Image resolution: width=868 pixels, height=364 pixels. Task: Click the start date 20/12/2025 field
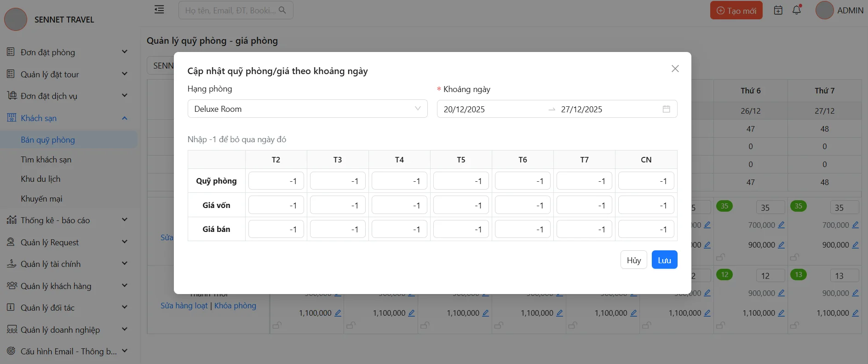pos(488,110)
